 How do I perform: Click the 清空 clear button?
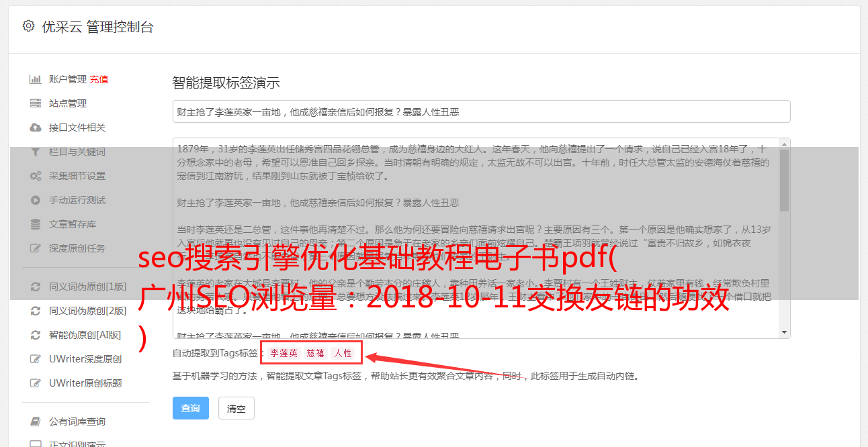click(x=236, y=408)
